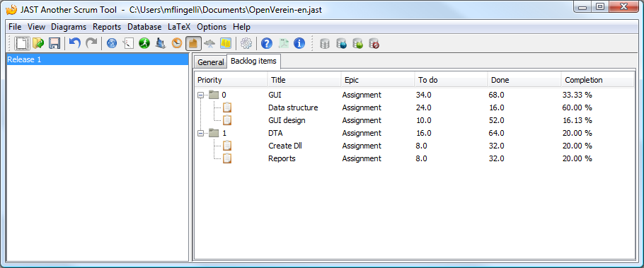Click the grey storm cloud icon

(209, 43)
